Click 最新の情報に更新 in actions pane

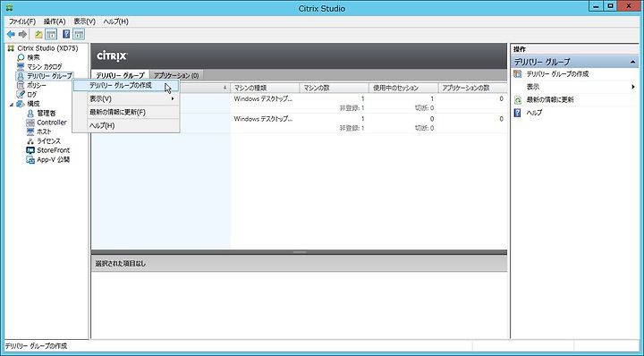tap(550, 99)
